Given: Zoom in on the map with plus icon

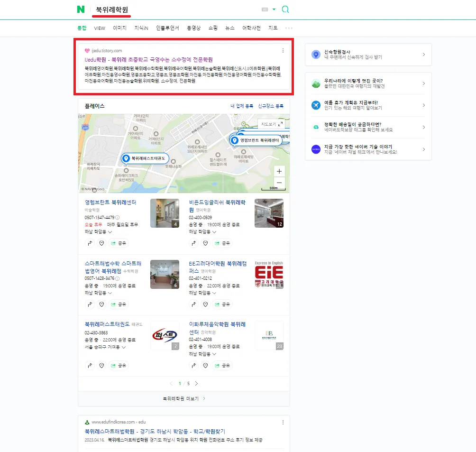Looking at the screenshot, I should click(279, 171).
